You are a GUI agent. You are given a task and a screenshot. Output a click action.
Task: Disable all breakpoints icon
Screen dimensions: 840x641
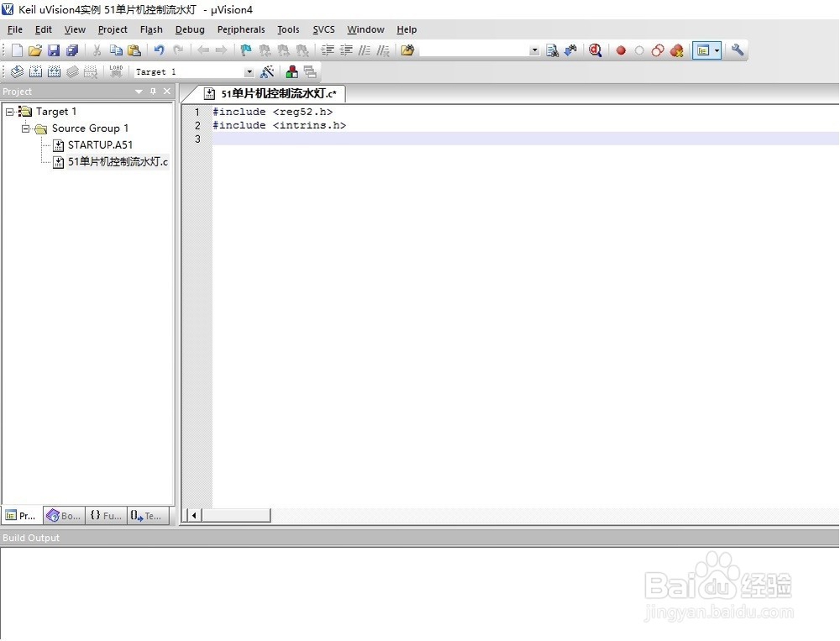click(x=658, y=50)
